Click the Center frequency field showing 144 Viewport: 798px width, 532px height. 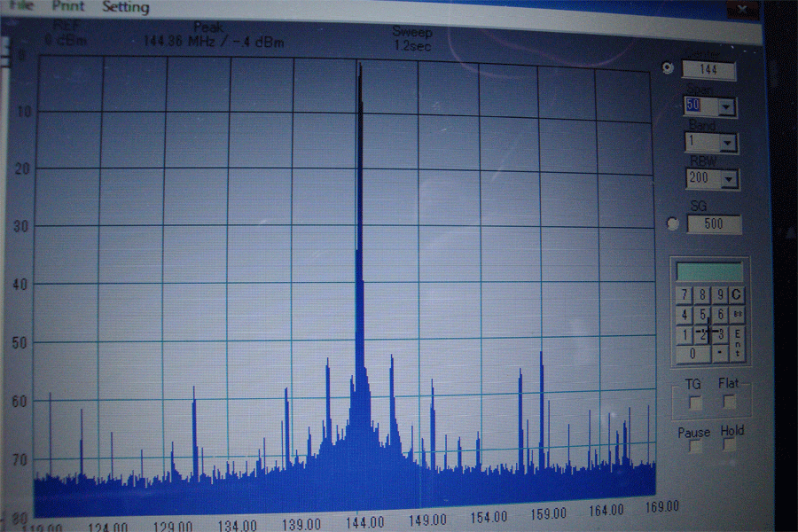(x=708, y=70)
